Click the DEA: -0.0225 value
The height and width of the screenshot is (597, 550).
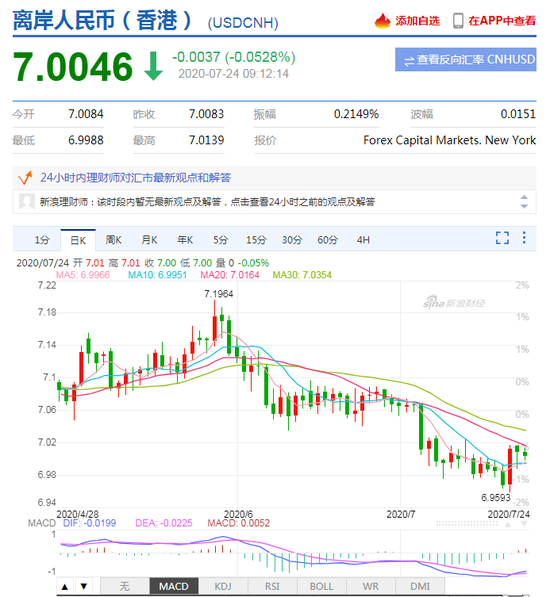pyautogui.click(x=164, y=523)
